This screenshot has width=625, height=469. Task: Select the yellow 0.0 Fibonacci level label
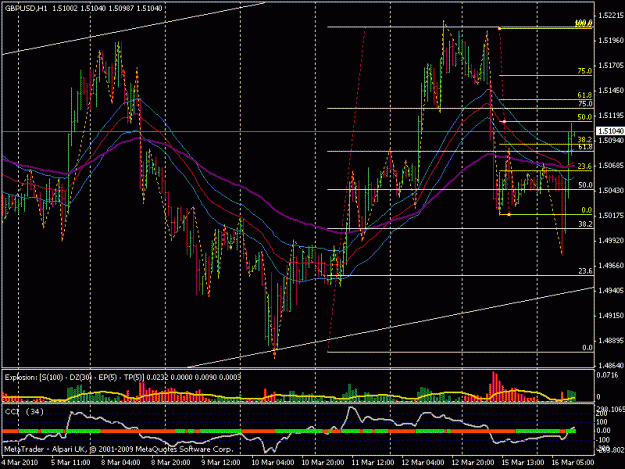tap(587, 210)
